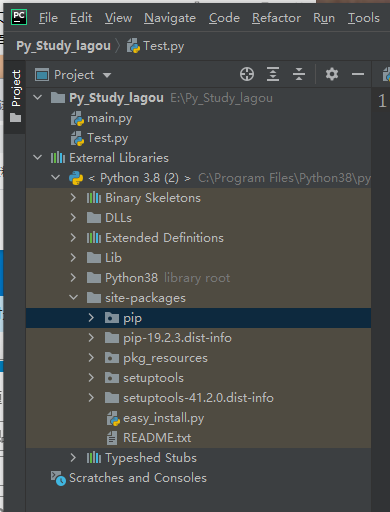This screenshot has width=390, height=512.
Task: Click the README.txt text file icon
Action: coord(112,438)
